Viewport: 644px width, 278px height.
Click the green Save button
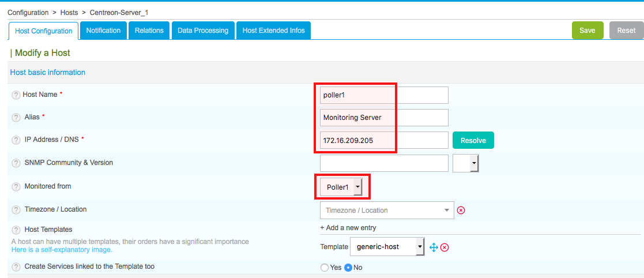[x=587, y=31]
